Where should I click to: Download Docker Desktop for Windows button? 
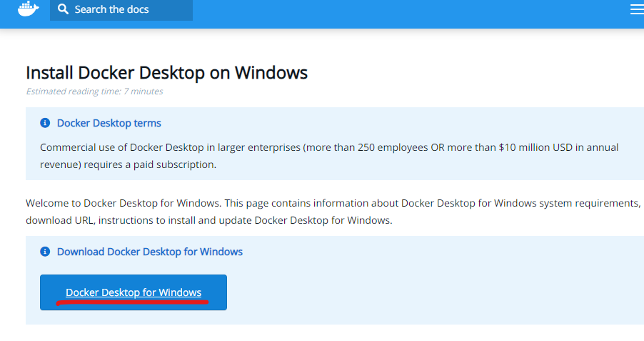click(x=134, y=292)
